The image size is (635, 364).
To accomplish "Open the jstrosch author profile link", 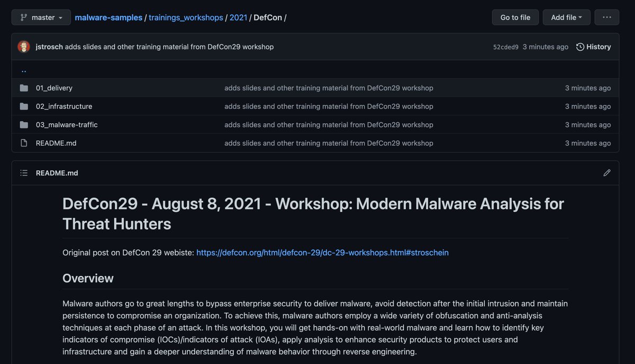I will pyautogui.click(x=49, y=47).
